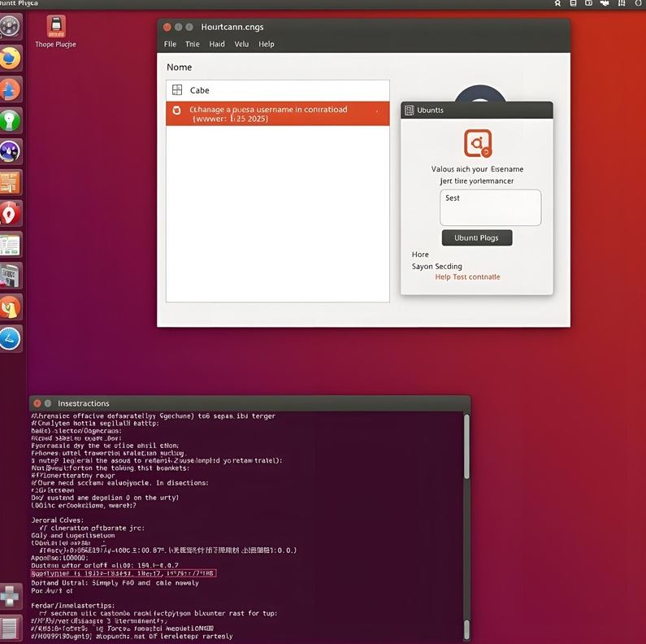Click the lower scrollbar handle in terminal

pos(466,630)
